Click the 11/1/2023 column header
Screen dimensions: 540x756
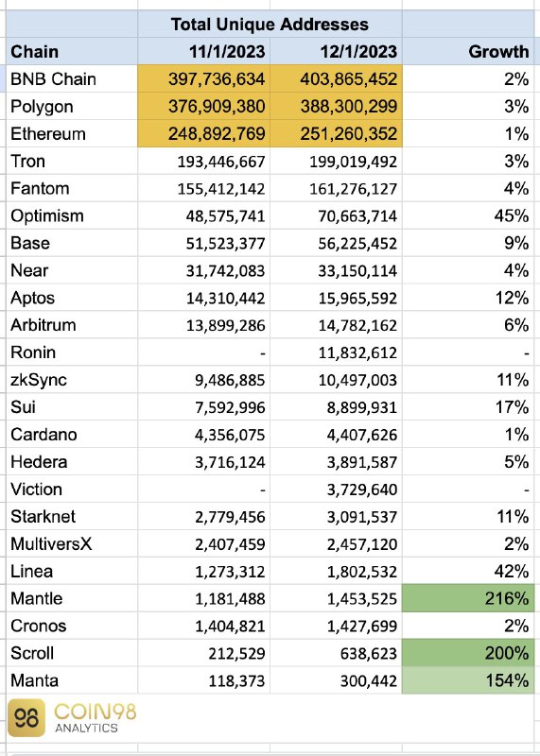point(204,52)
